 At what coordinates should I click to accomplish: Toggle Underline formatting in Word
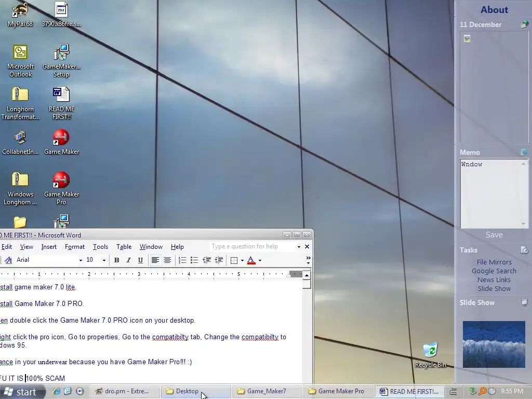click(x=140, y=260)
